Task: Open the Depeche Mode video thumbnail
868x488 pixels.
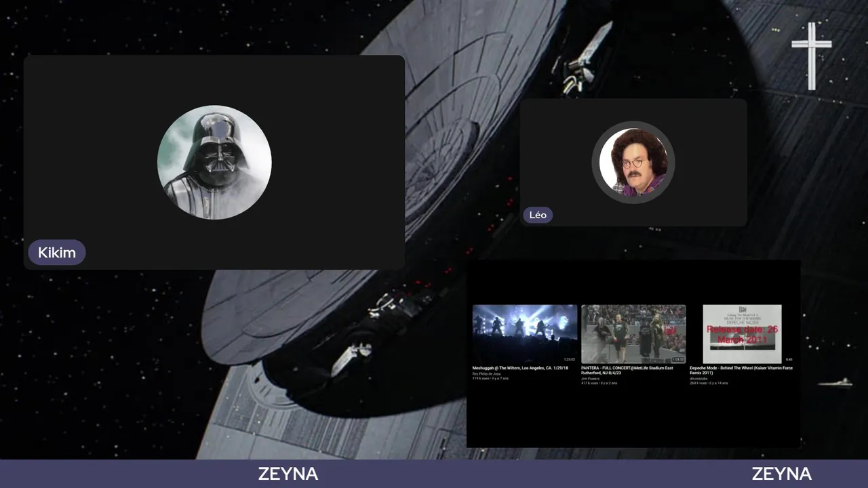Action: pyautogui.click(x=742, y=334)
